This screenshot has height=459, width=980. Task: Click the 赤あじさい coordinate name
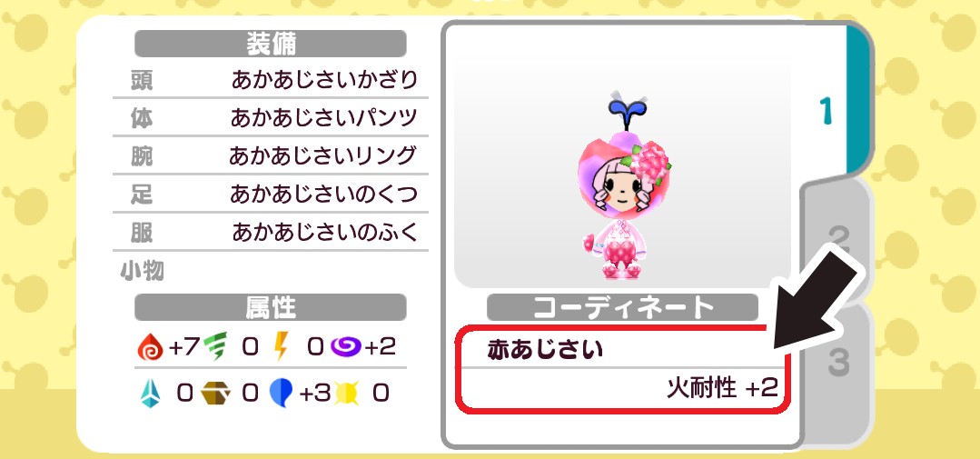click(x=545, y=350)
